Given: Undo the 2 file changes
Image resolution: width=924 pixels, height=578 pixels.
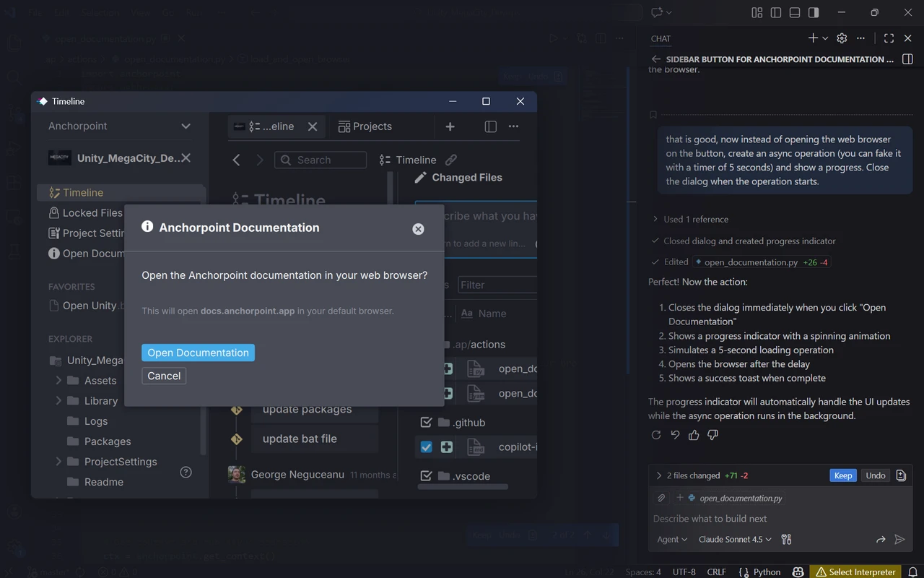Looking at the screenshot, I should [x=875, y=475].
